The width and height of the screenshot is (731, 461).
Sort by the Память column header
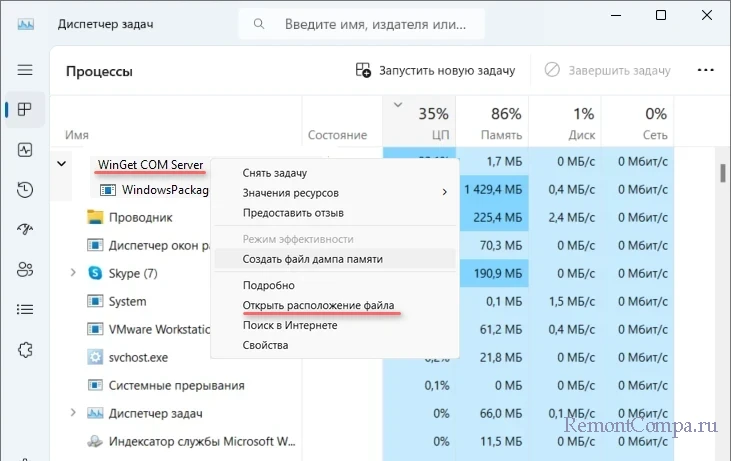492,121
